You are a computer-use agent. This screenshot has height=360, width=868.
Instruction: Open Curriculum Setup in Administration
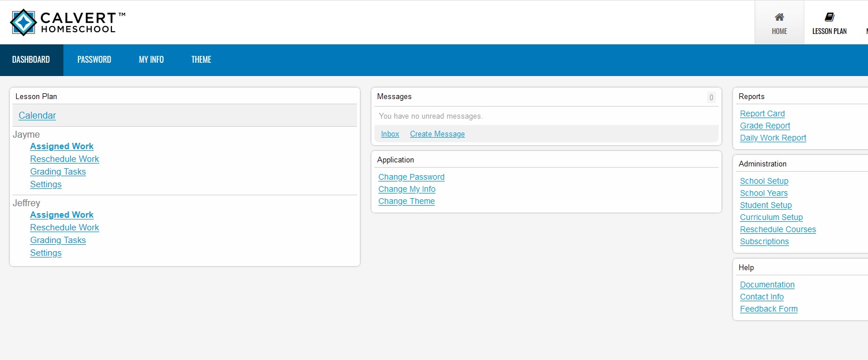click(x=771, y=217)
